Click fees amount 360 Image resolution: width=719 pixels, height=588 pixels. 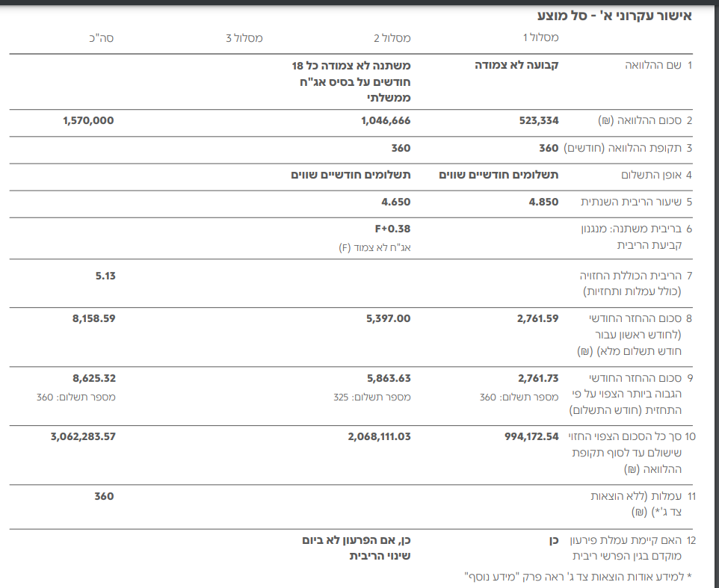[x=104, y=496]
